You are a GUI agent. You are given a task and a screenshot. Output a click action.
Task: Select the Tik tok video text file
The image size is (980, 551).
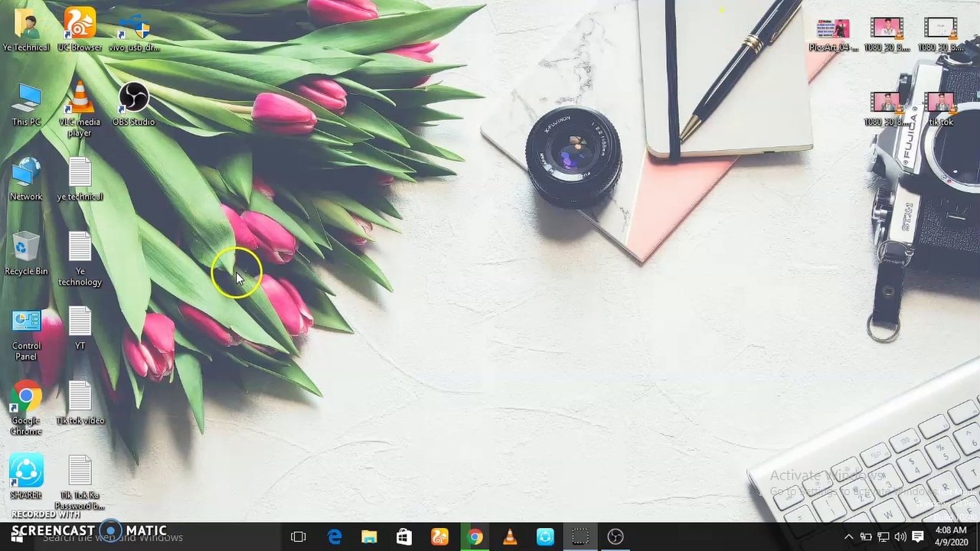tap(80, 403)
